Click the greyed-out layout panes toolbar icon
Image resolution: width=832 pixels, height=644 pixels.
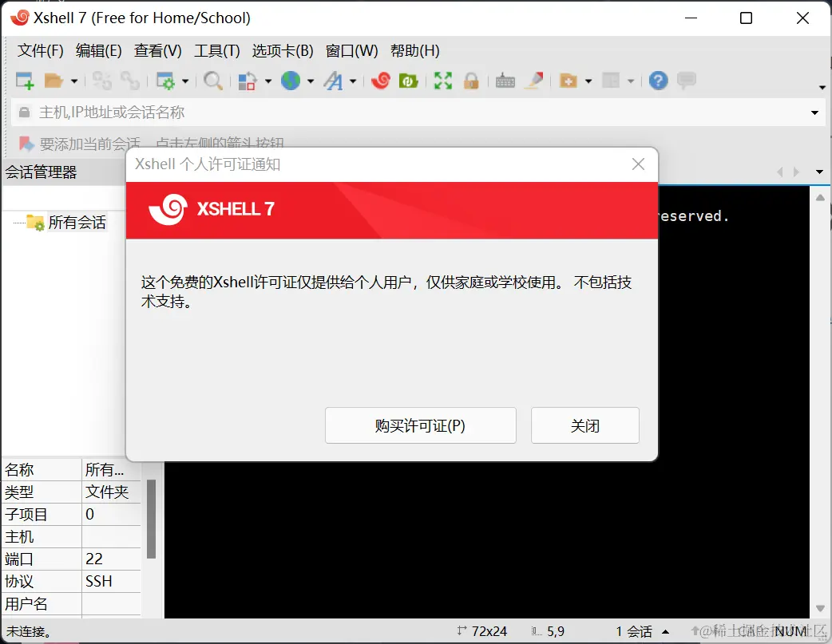click(x=611, y=81)
